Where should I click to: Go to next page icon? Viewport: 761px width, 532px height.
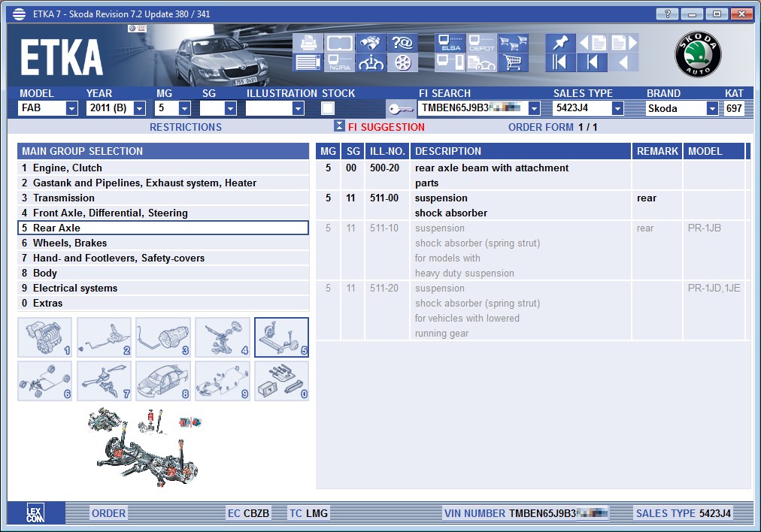coord(623,43)
